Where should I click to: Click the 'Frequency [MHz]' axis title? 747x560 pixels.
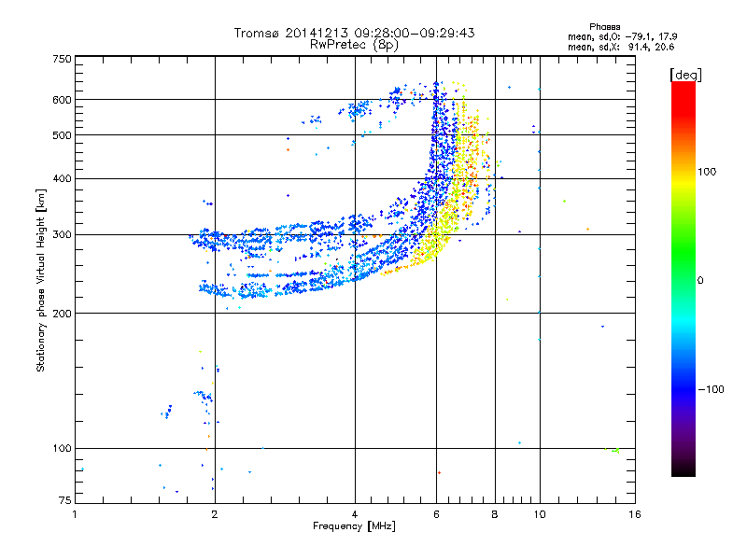354,526
